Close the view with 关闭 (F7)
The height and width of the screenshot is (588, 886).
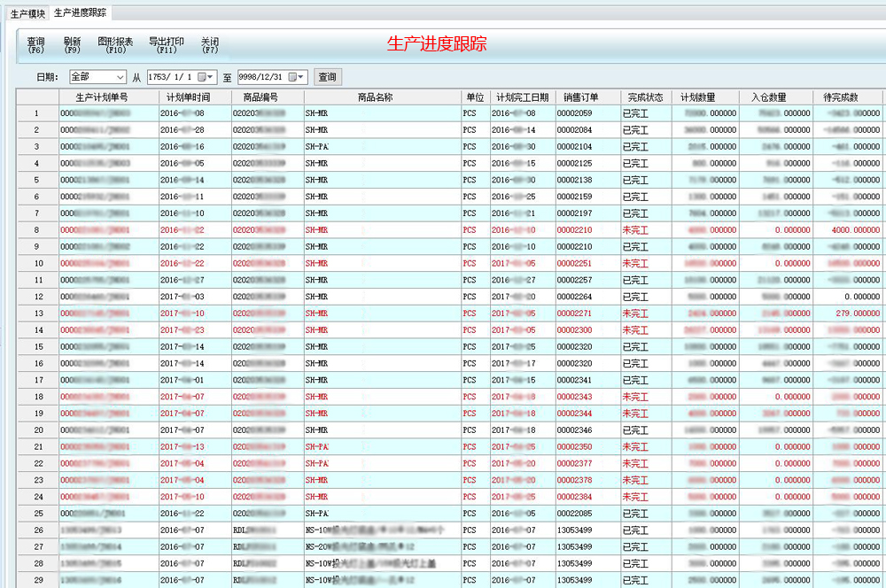[210, 45]
